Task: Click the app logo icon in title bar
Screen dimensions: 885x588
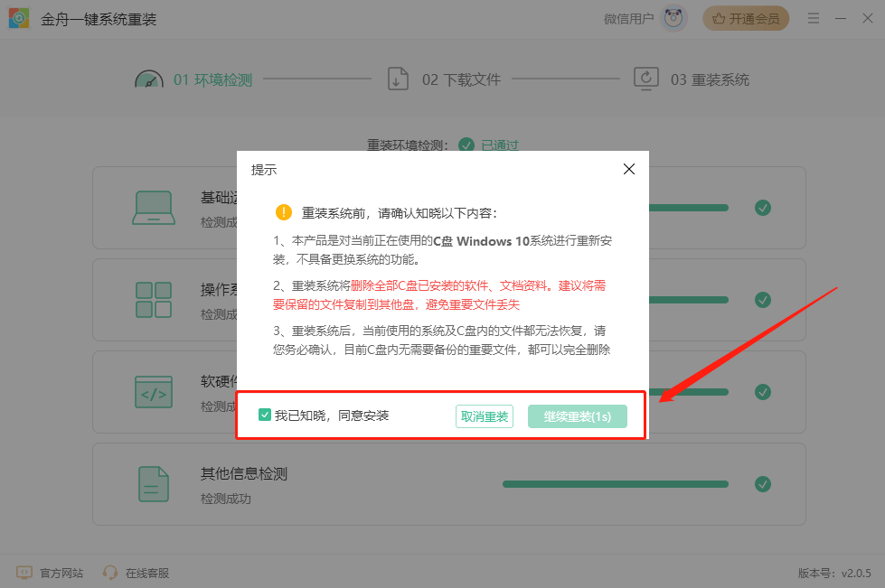Action: [19, 19]
